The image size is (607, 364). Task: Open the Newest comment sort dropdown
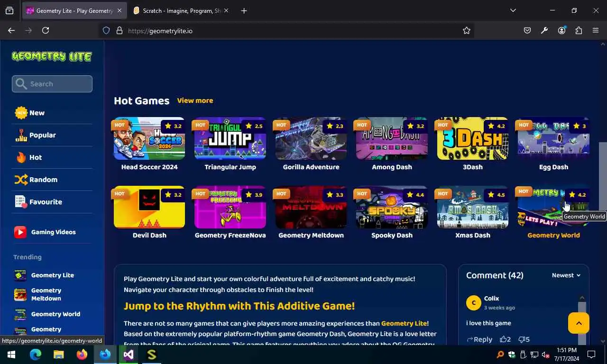click(x=566, y=275)
